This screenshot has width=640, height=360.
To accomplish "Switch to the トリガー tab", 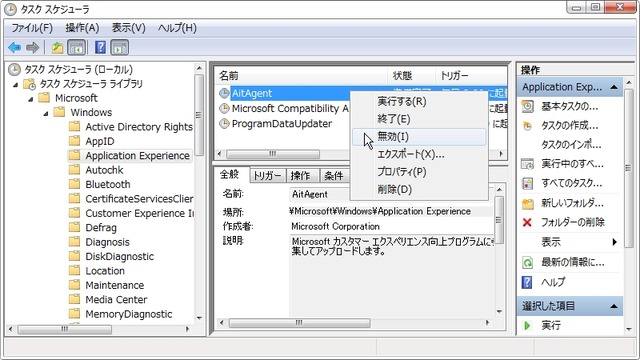I will click(x=267, y=176).
